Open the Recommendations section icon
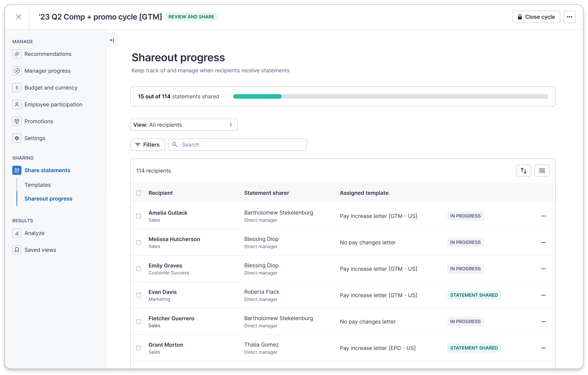The image size is (588, 375). coord(17,54)
